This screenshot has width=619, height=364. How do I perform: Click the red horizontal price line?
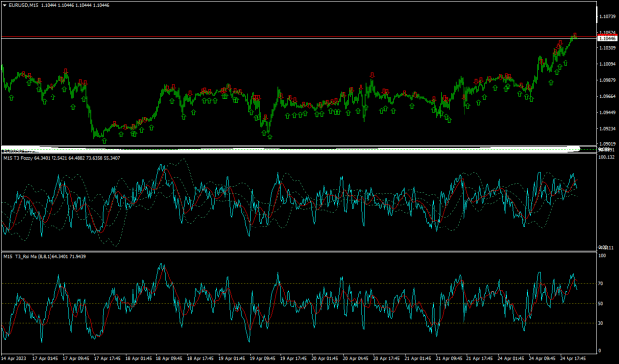298,37
